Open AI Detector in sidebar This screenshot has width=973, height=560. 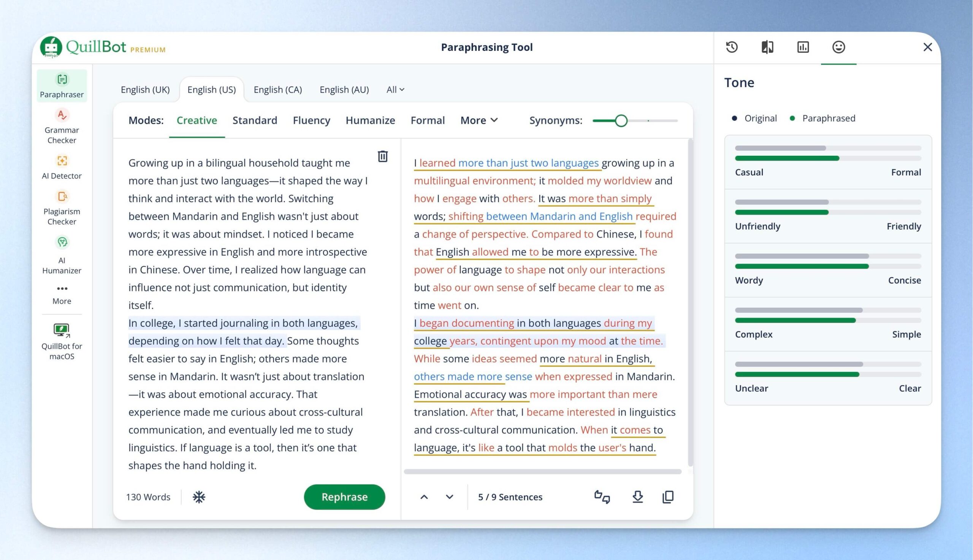tap(62, 168)
